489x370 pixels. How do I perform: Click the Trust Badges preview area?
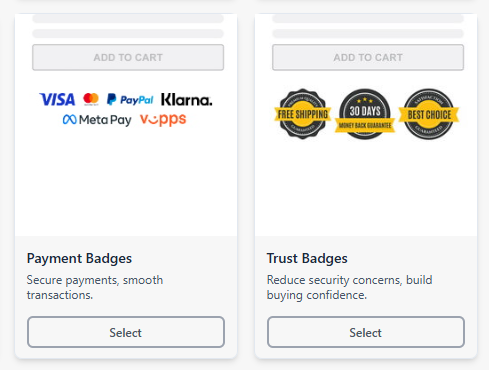[366, 125]
